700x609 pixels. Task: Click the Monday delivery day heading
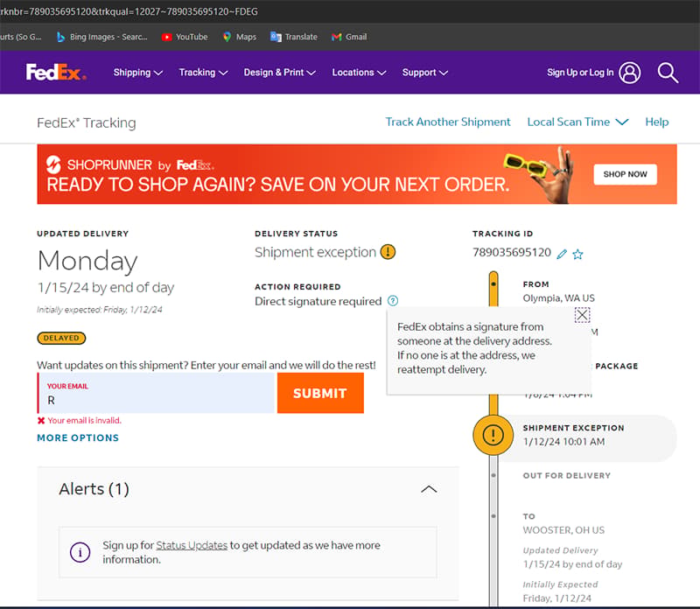click(87, 262)
